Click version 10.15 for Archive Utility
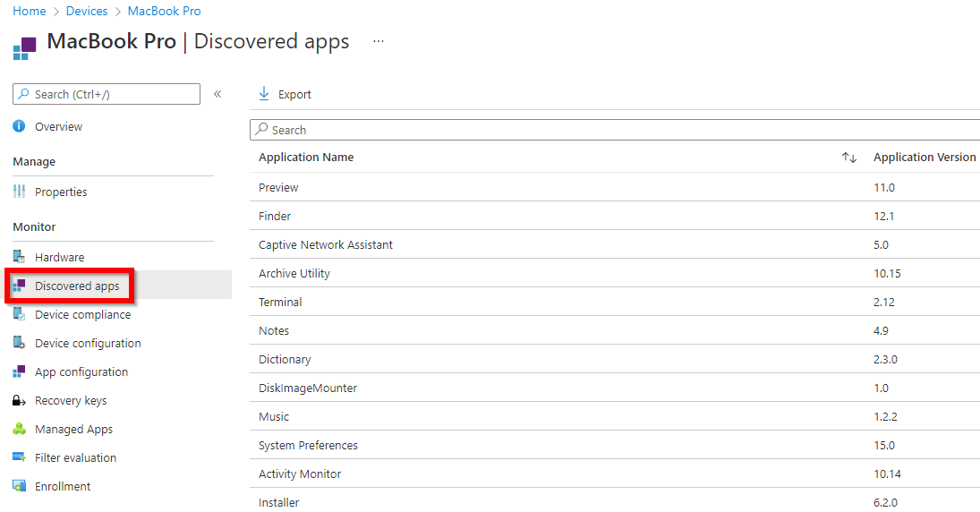The height and width of the screenshot is (512, 980). pyautogui.click(x=887, y=273)
